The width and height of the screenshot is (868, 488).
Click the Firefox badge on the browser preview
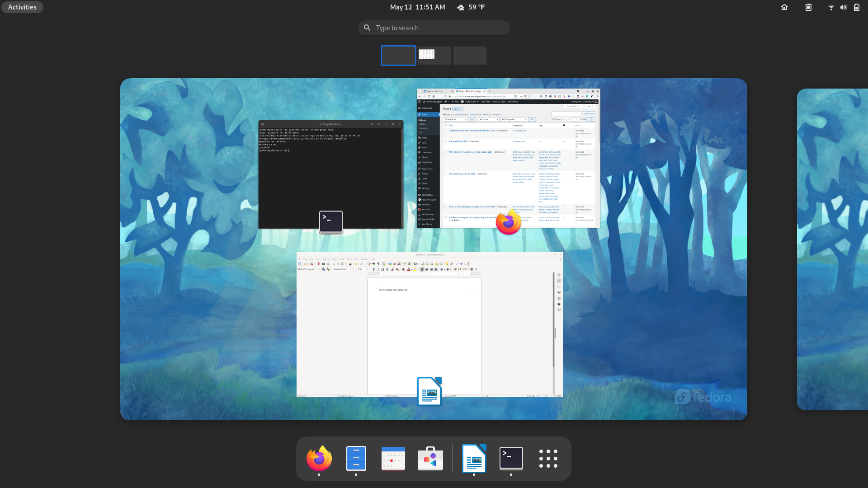[x=509, y=222]
